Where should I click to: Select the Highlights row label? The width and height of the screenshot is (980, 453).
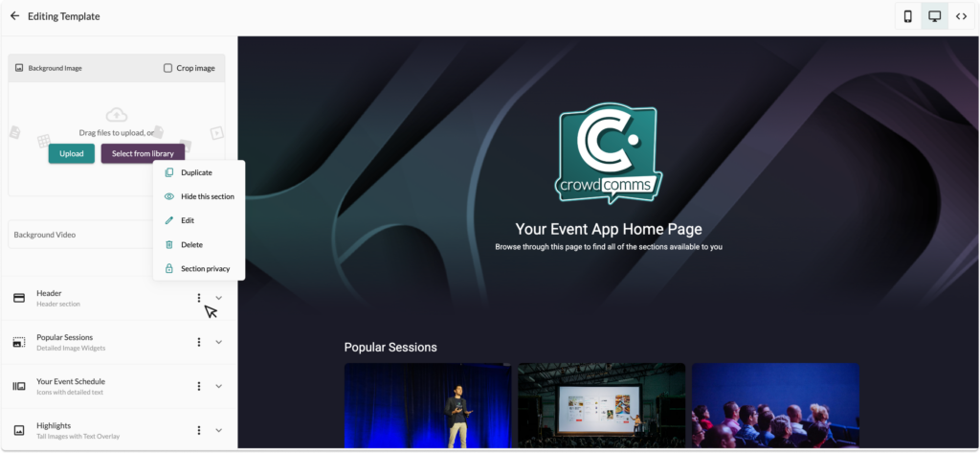tap(54, 425)
